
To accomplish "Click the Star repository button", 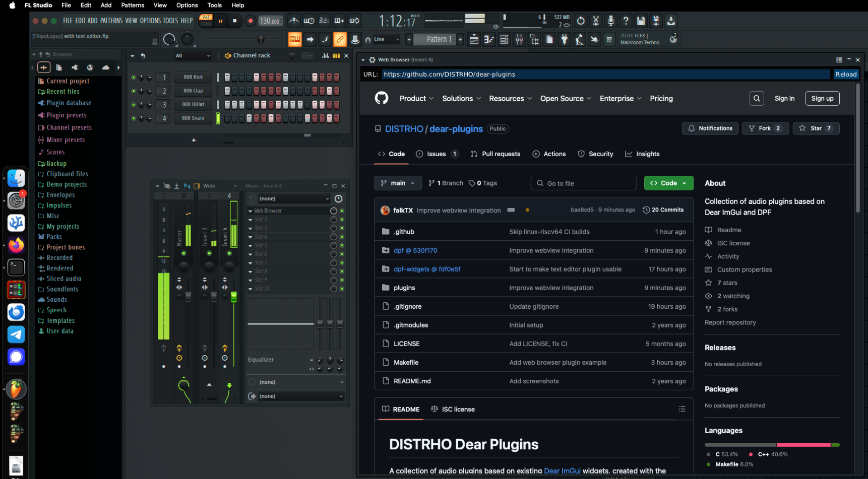I will tap(816, 128).
